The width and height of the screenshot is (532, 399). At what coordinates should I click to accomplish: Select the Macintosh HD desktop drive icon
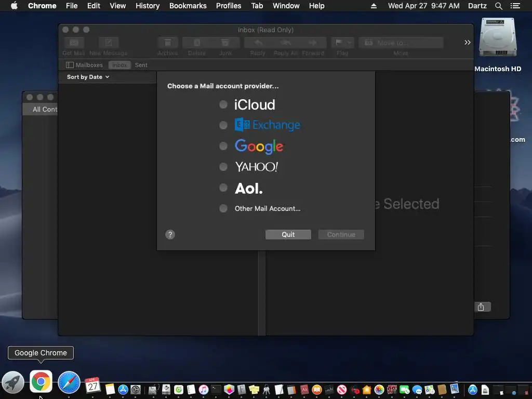click(497, 38)
